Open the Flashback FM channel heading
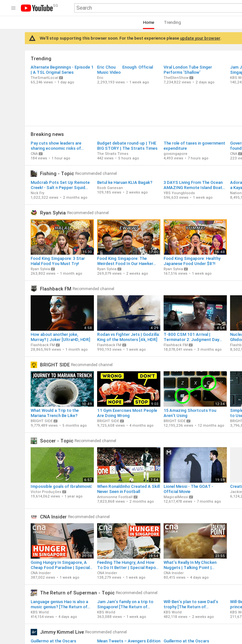242x644 pixels. click(55, 289)
